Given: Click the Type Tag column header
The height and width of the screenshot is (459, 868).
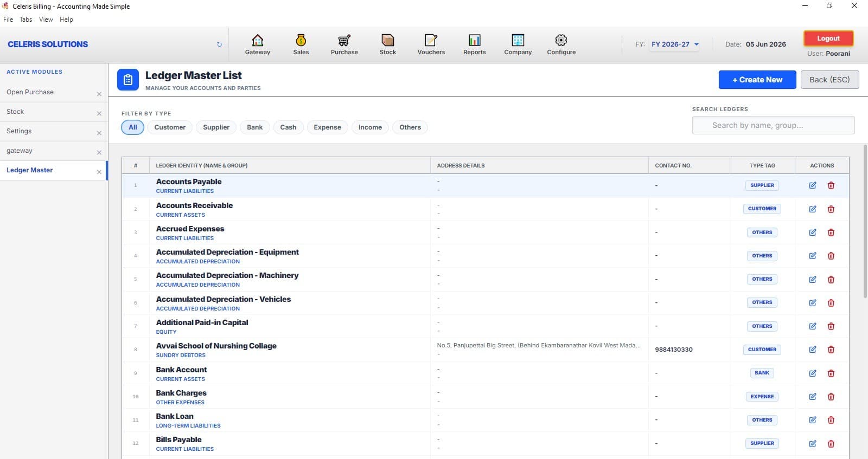Looking at the screenshot, I should click(762, 166).
